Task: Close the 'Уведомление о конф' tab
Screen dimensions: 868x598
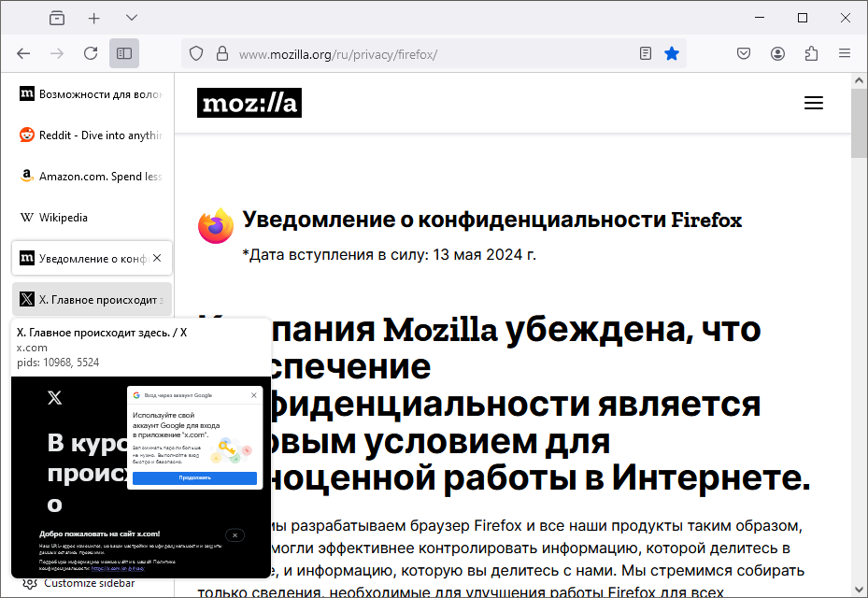Action: point(157,258)
